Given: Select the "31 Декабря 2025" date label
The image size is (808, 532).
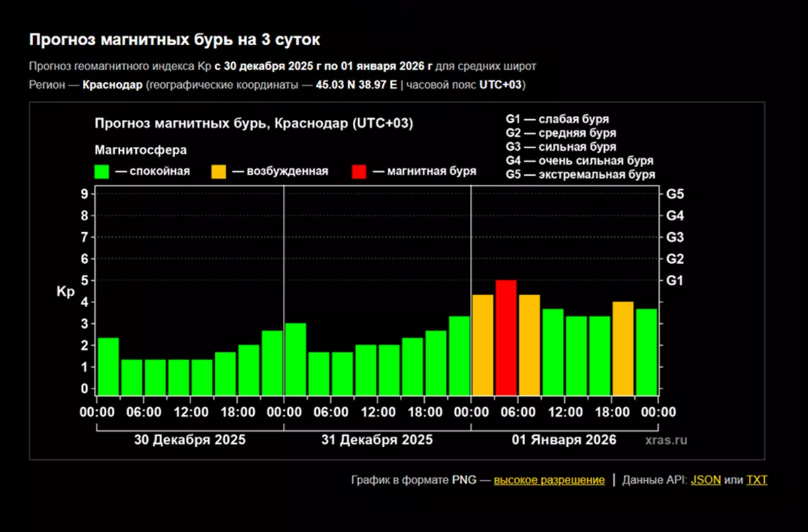Looking at the screenshot, I should coord(377,440).
